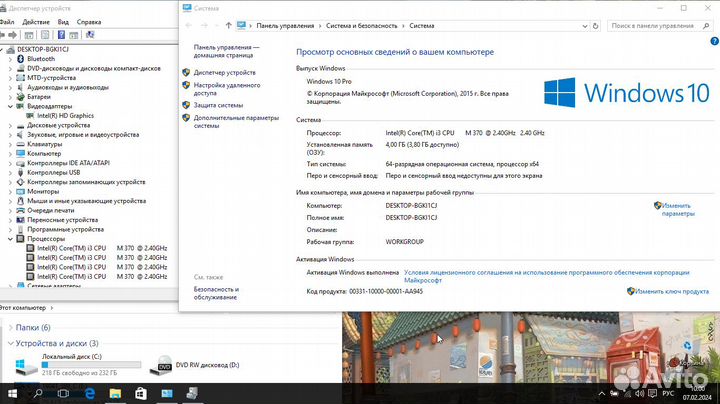Click the Device Manager help toolbar icon

[x=61, y=35]
